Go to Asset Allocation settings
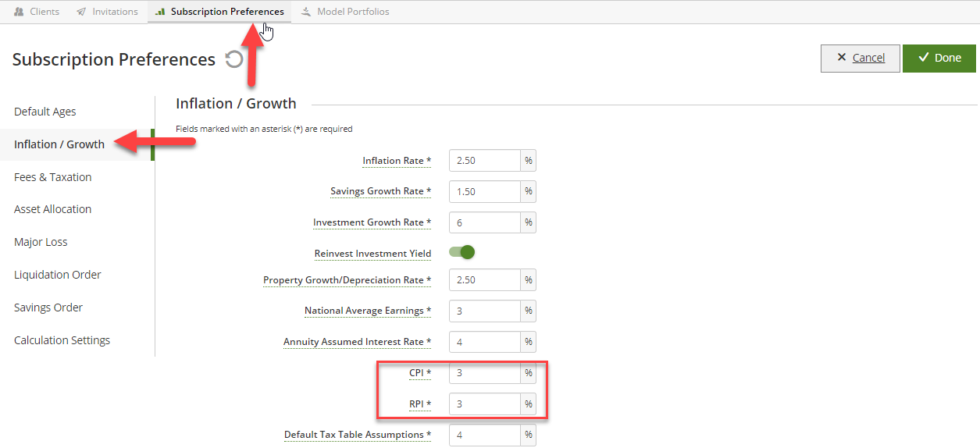Viewport: 980px width, 448px height. pyautogui.click(x=53, y=209)
